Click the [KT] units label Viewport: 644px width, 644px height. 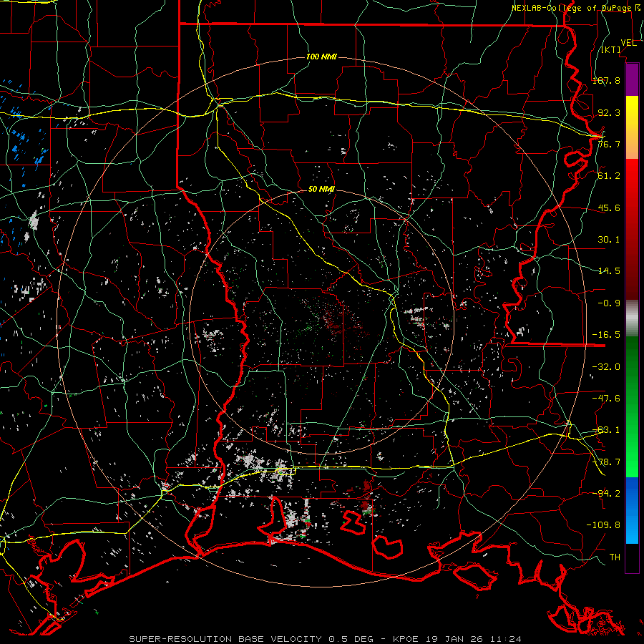[x=611, y=50]
